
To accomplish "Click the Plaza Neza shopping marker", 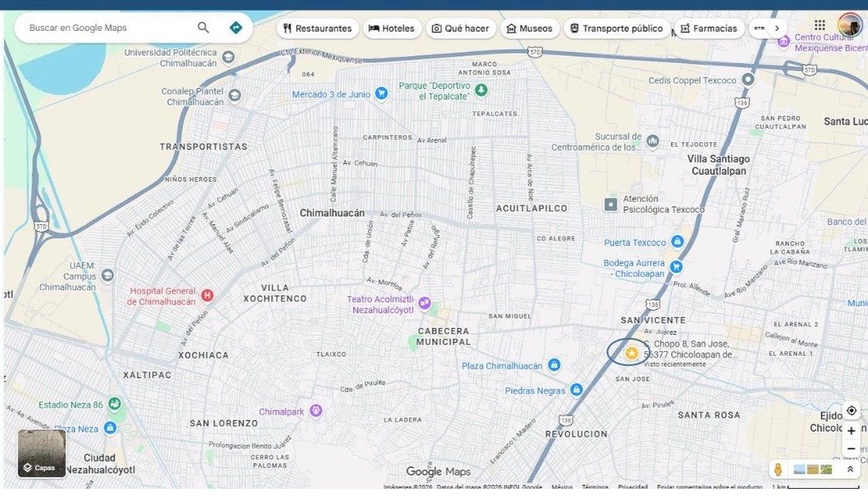I will click(111, 428).
